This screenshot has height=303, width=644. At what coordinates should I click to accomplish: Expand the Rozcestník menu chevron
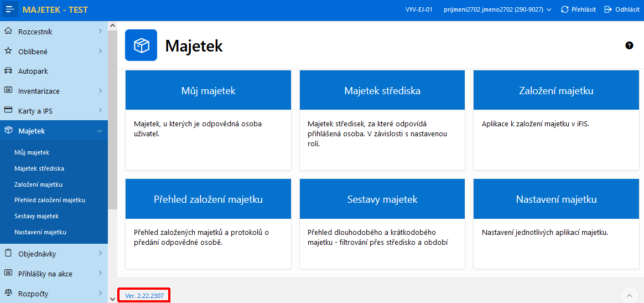click(100, 31)
